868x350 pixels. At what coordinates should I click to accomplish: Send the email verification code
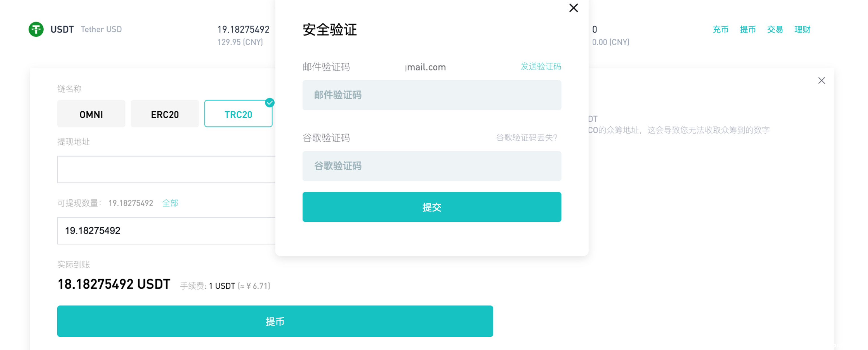(540, 66)
